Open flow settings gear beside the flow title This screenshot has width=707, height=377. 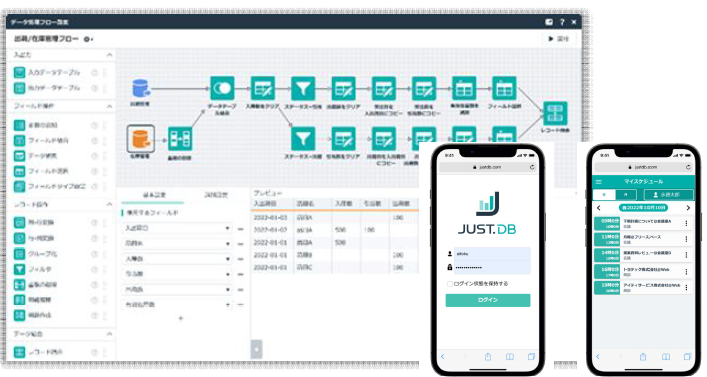(87, 39)
